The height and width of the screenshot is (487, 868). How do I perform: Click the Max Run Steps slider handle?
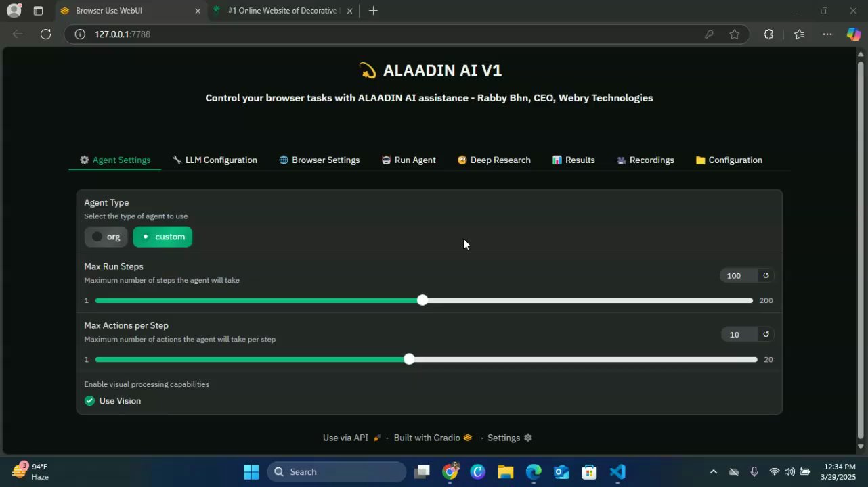tap(422, 300)
